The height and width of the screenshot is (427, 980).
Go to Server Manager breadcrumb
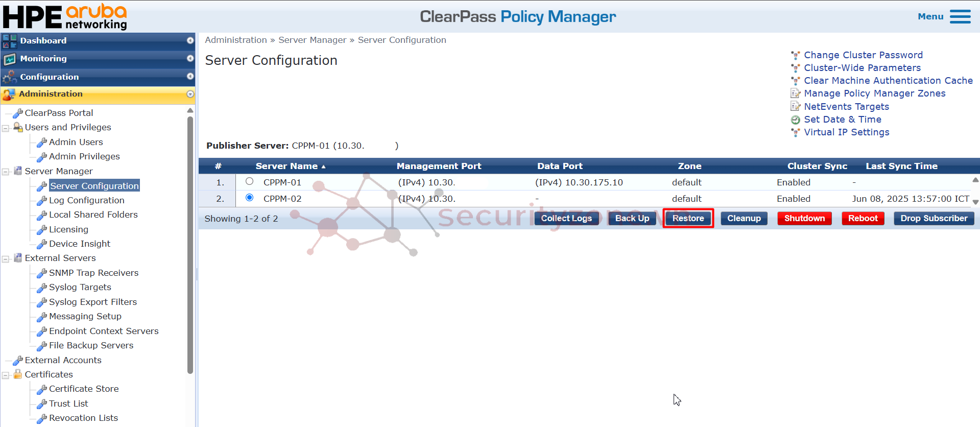point(313,40)
